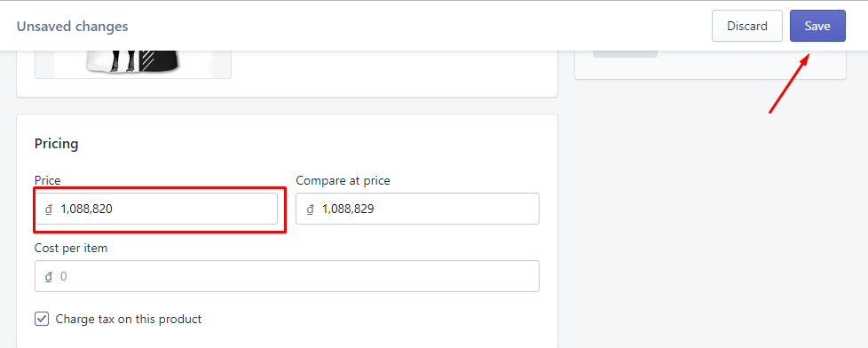Screen dimensions: 868x348
Task: Click into the Cost per item field
Action: (x=287, y=276)
